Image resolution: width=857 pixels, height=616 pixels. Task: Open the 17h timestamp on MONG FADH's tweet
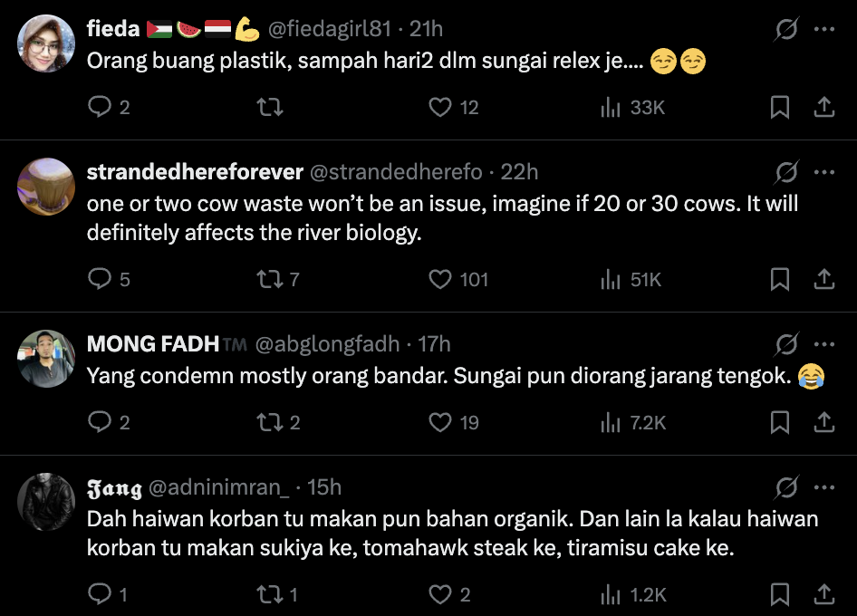point(434,344)
